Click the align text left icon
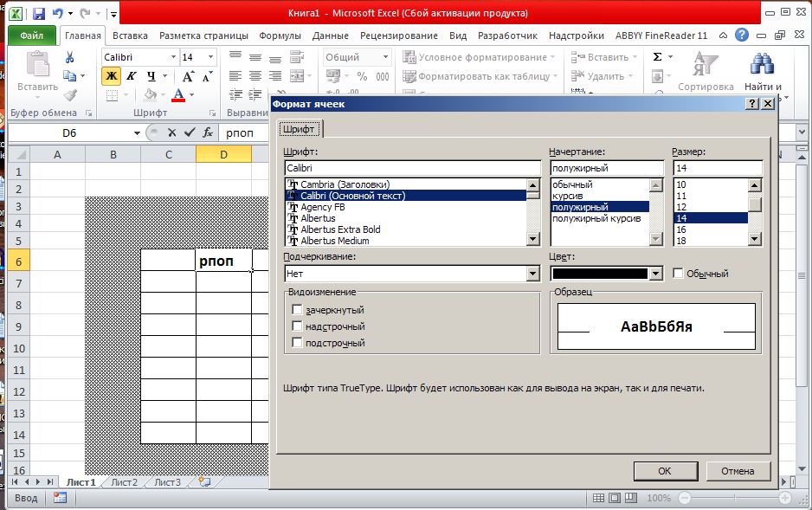This screenshot has height=510, width=812. (235, 76)
